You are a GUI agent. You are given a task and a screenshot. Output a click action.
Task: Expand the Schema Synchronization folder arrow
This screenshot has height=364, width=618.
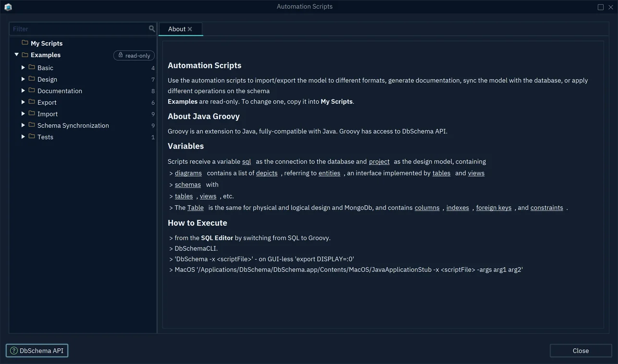(23, 125)
